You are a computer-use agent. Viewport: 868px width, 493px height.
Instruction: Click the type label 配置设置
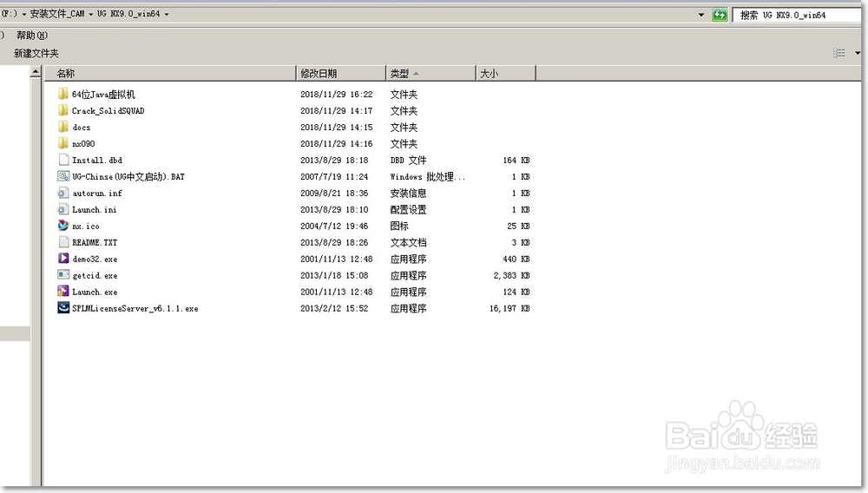(408, 210)
